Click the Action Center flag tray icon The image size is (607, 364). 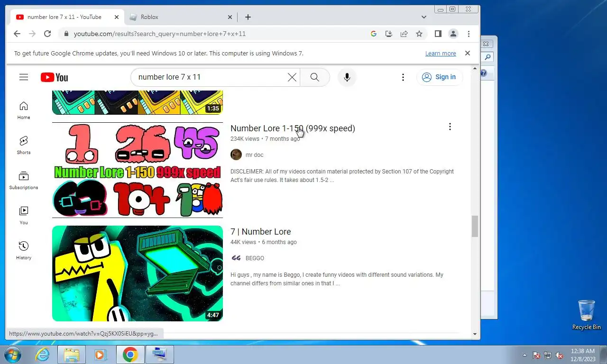[536, 355]
